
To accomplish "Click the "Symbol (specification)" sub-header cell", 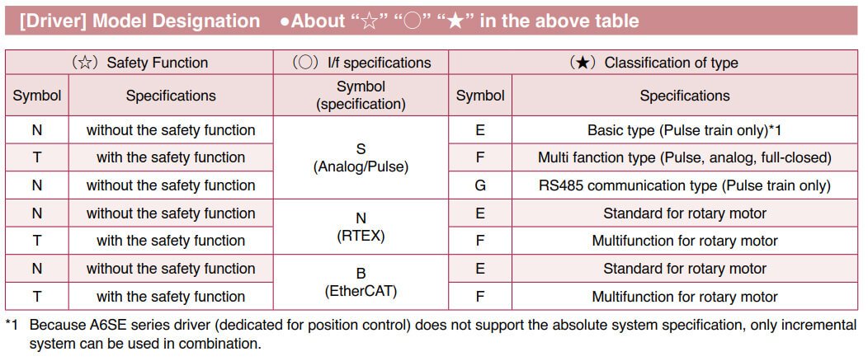I will 361,96.
